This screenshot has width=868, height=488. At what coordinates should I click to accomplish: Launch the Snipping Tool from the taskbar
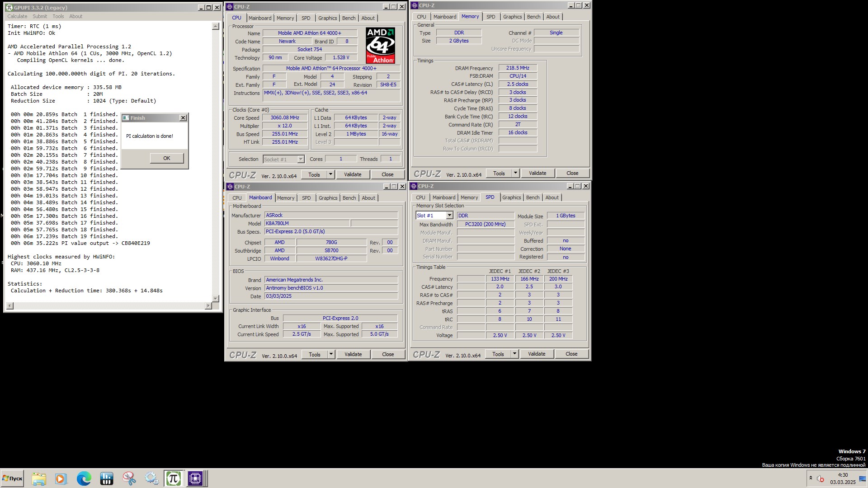(129, 479)
